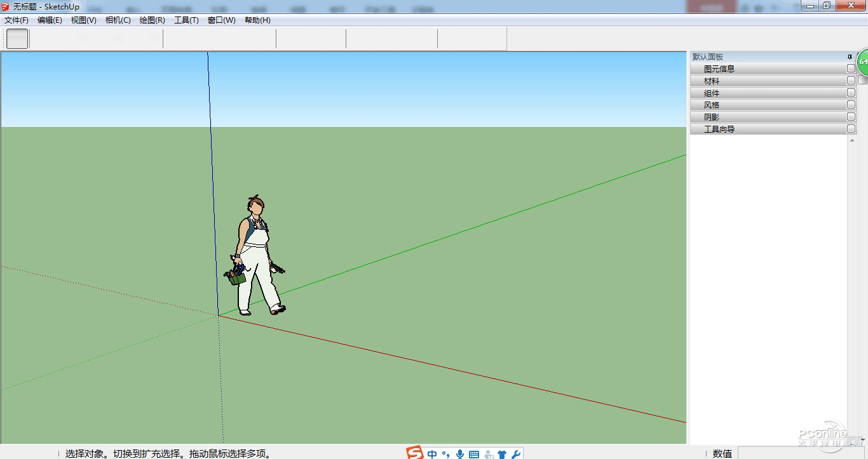Open the 文件(F) menu
The height and width of the screenshot is (459, 868).
[17, 20]
